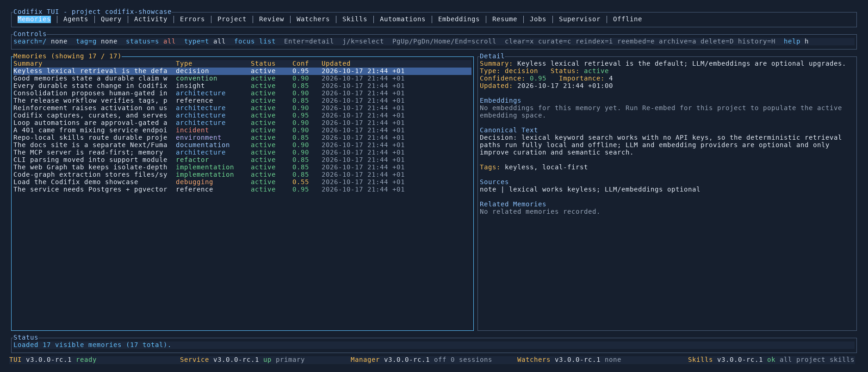This screenshot has width=868, height=372.
Task: Select the 'The release workflow verifies tags' row
Action: point(242,101)
